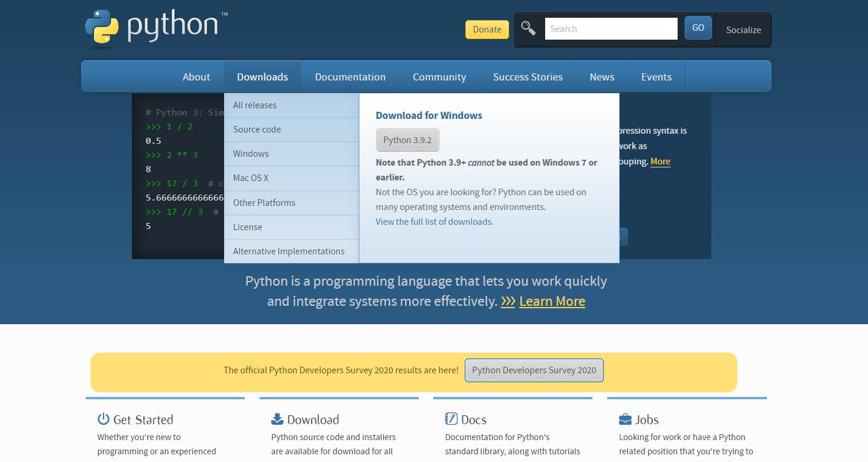This screenshot has width=868, height=462.
Task: Open the Downloads menu
Action: 263,77
